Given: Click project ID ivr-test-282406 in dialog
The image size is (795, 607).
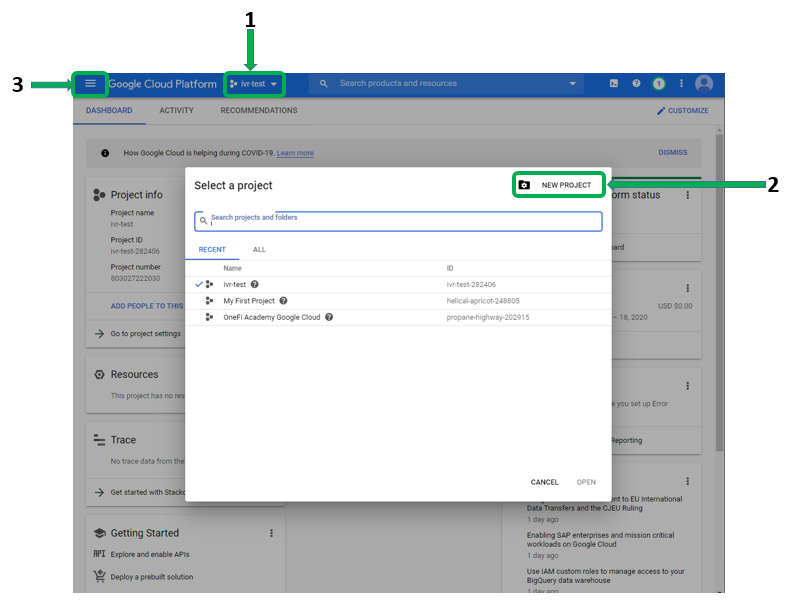Looking at the screenshot, I should click(471, 284).
